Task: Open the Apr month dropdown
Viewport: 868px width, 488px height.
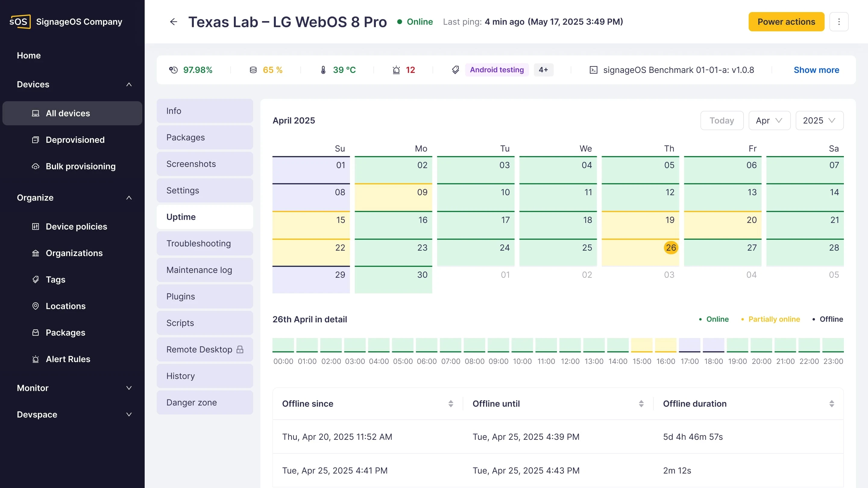Action: [769, 120]
